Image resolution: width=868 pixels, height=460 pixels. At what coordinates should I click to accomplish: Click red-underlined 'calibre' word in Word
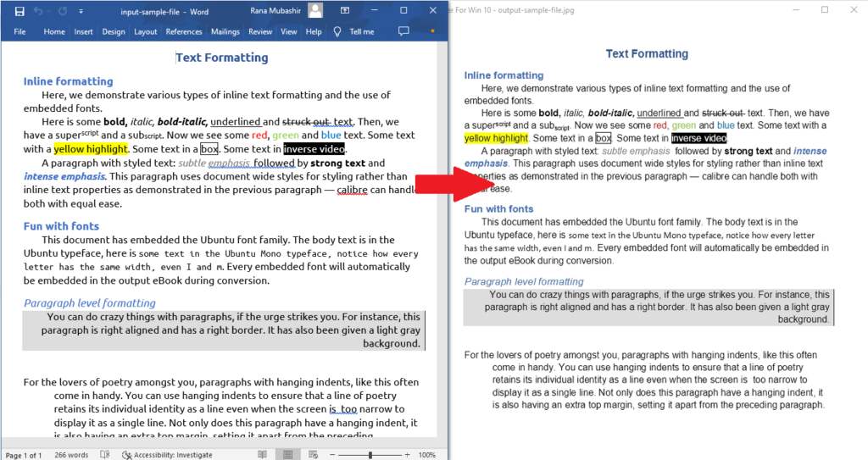352,190
